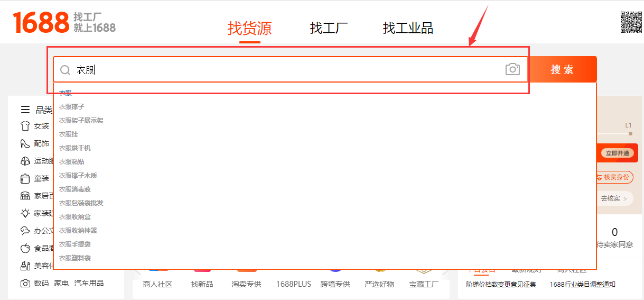Screen dimensions: 644x300
Task: Open 配饰 category
Action: pos(41,143)
